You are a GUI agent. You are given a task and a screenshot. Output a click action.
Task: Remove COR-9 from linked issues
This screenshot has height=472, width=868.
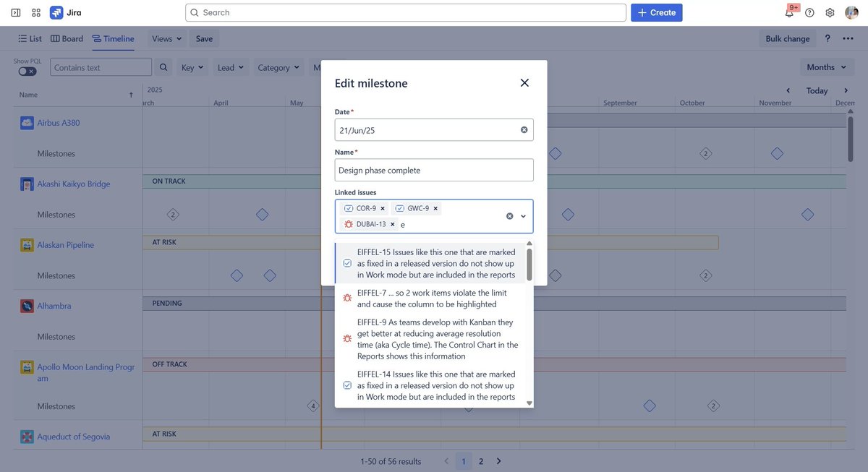[383, 208]
